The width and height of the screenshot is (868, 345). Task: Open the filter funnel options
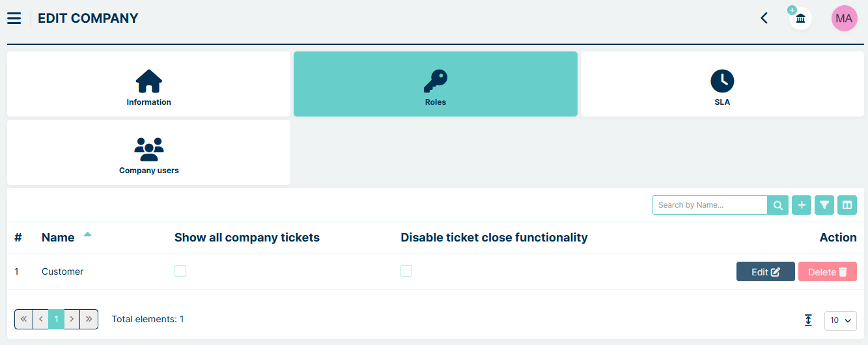tap(824, 205)
